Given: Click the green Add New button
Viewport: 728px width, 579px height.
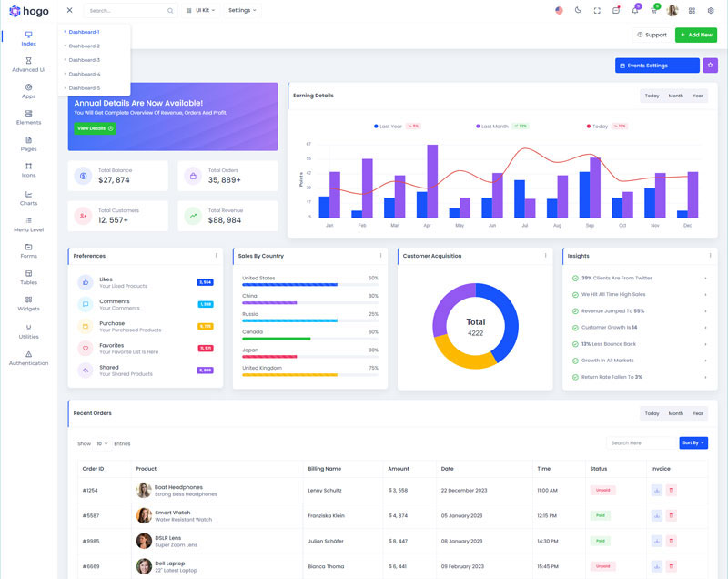Looking at the screenshot, I should (x=695, y=35).
